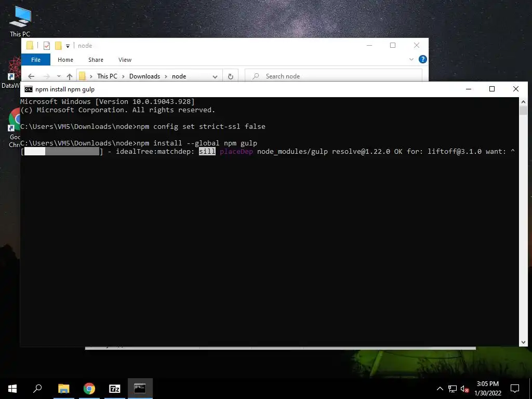The image size is (532, 399).
Task: Minimize the File Explorer node window
Action: tap(369, 45)
